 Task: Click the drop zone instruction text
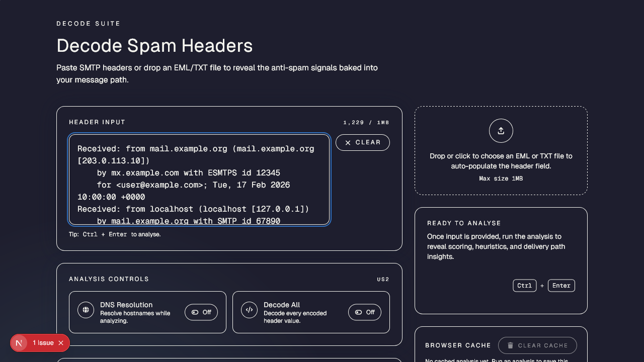[x=501, y=161]
